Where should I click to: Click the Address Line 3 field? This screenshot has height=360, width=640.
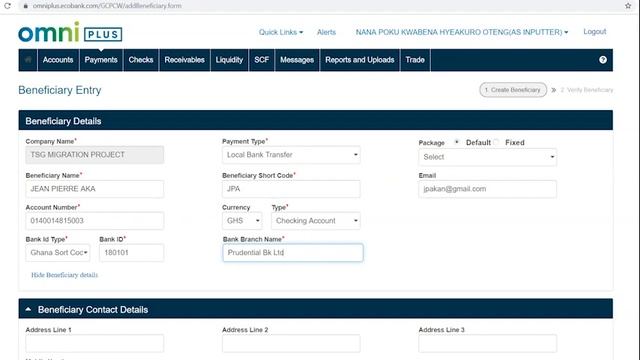(487, 343)
